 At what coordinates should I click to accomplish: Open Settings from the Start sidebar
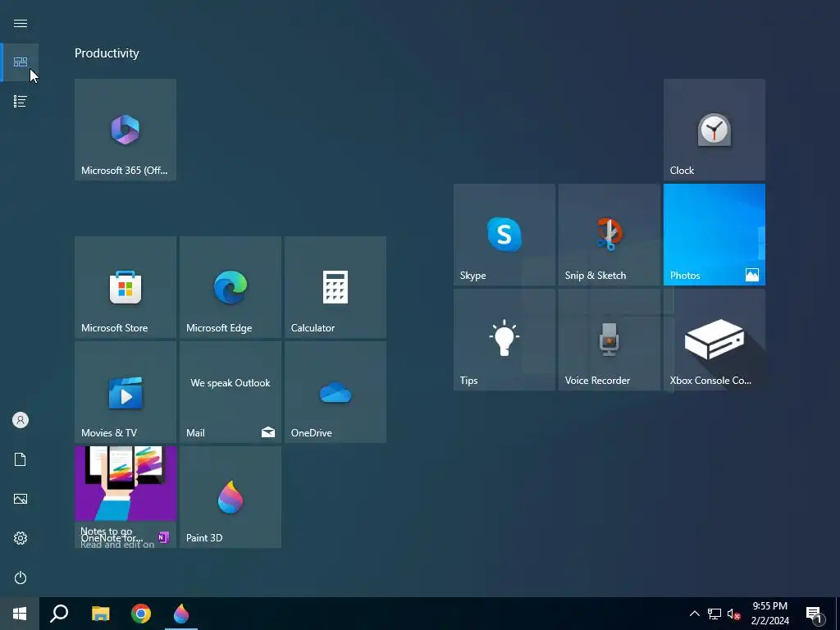[21, 538]
